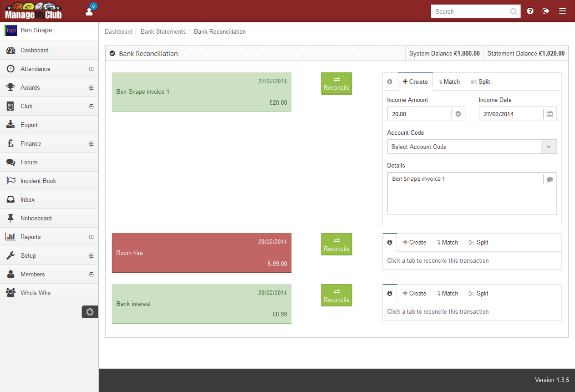Screen dimensions: 575x392
Task: Open Who's Who in the sidebar
Action: pyautogui.click(x=49, y=293)
